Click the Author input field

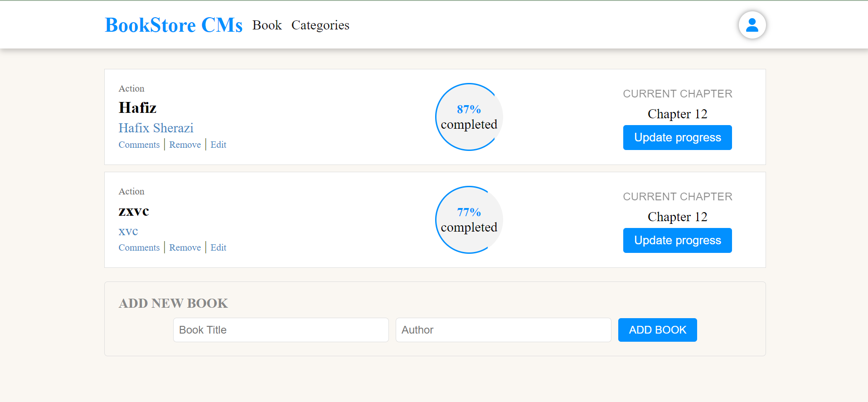click(503, 329)
